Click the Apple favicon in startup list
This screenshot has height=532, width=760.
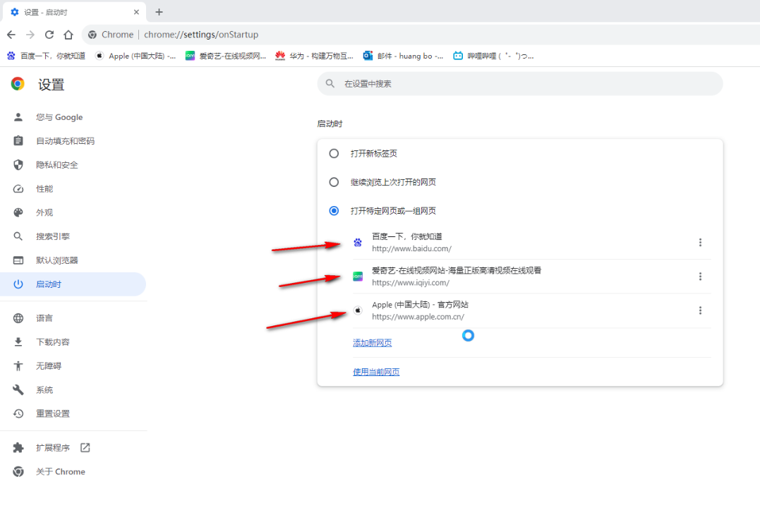358,310
